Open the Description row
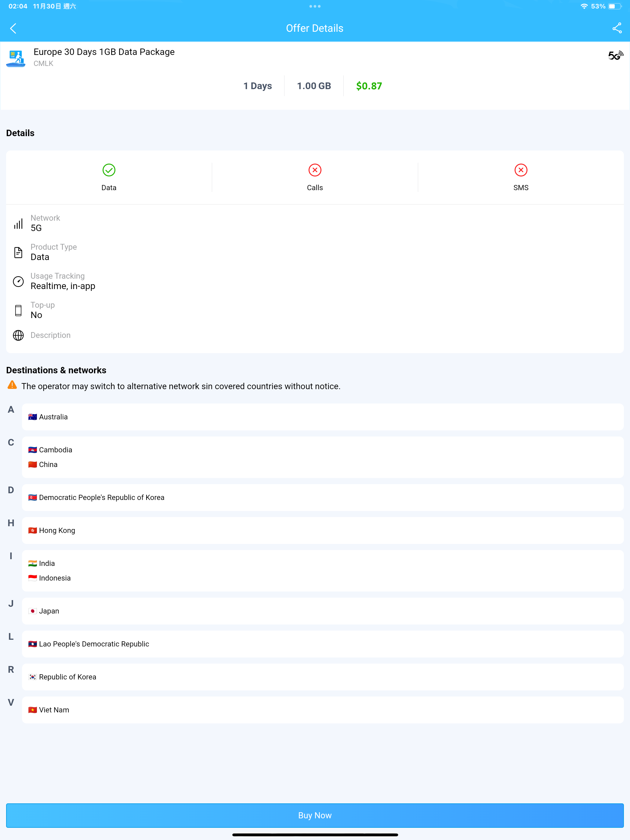 pos(315,335)
